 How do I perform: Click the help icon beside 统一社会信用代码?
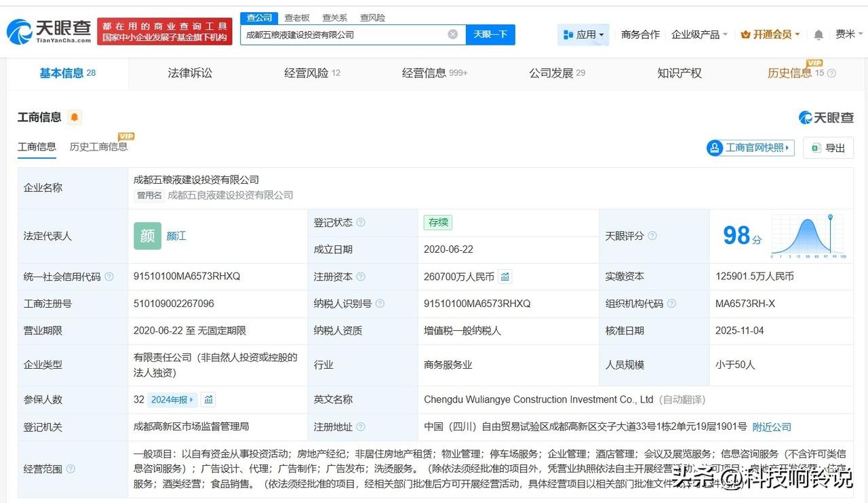coord(109,277)
